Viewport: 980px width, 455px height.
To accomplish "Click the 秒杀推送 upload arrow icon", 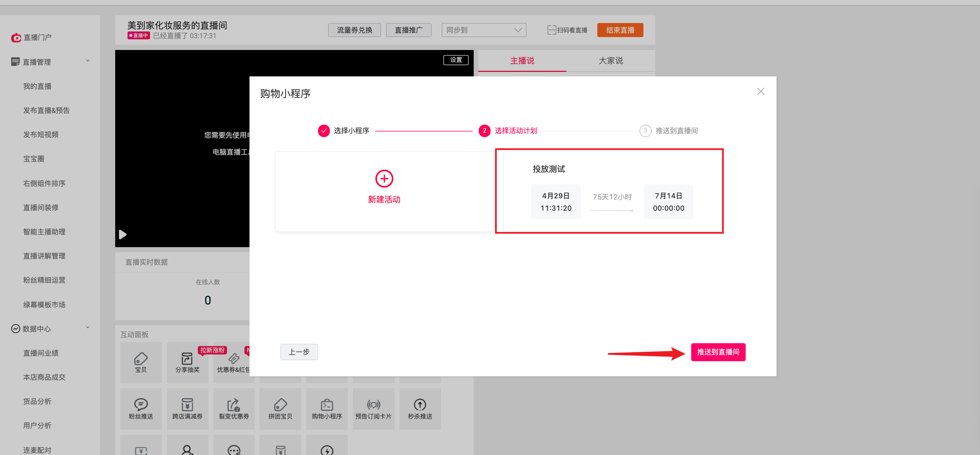I will coord(420,404).
